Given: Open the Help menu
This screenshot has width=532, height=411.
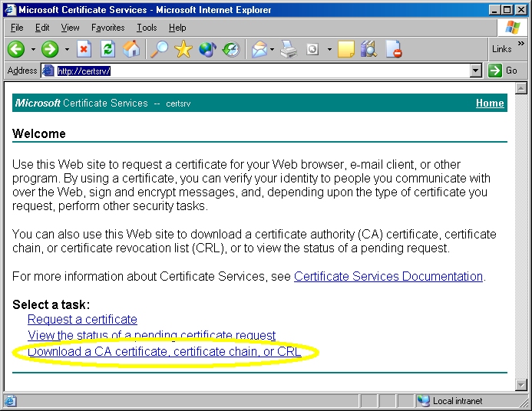Looking at the screenshot, I should click(x=177, y=28).
